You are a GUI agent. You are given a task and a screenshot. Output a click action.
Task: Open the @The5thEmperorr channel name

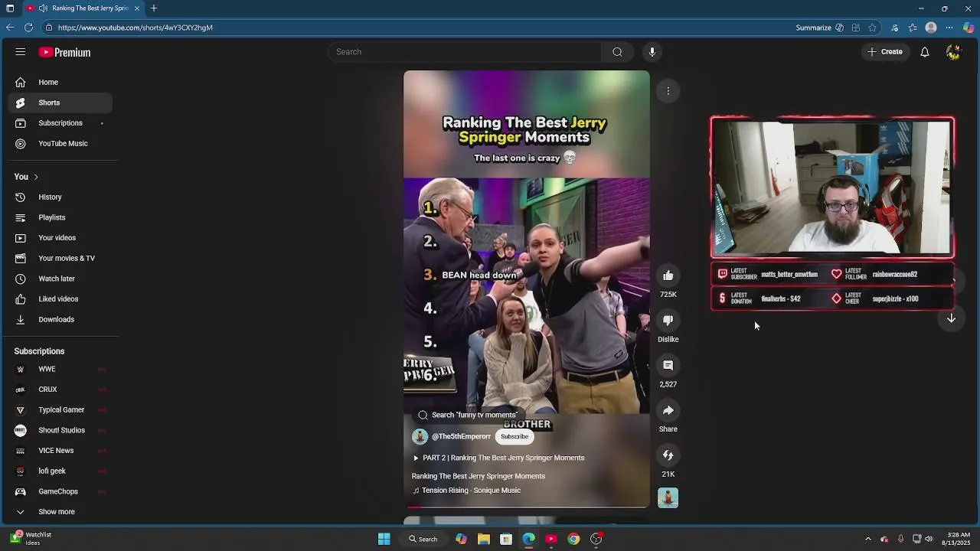[x=461, y=437]
